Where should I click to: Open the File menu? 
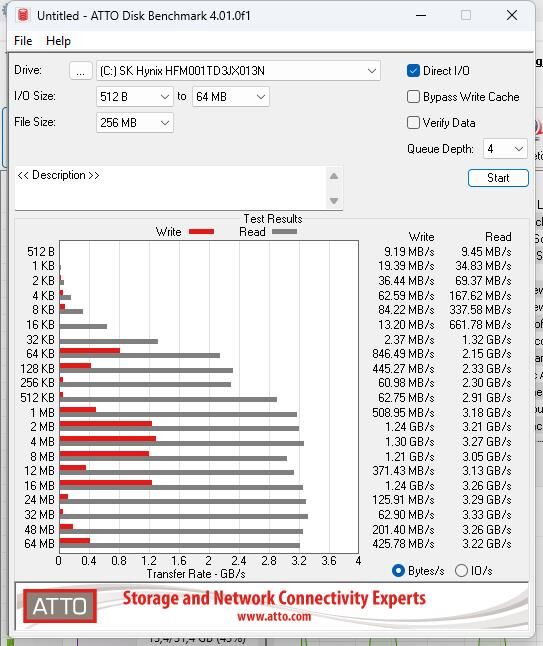(x=23, y=41)
